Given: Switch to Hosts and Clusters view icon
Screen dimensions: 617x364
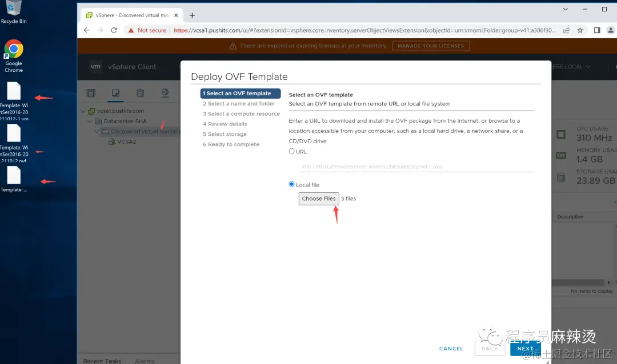Looking at the screenshot, I should pos(91,93).
